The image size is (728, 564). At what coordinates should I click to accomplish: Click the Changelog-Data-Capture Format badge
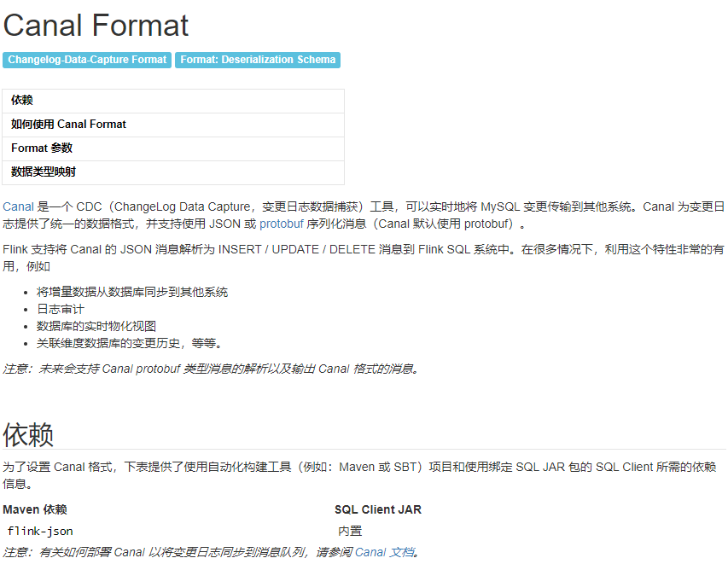click(x=87, y=60)
